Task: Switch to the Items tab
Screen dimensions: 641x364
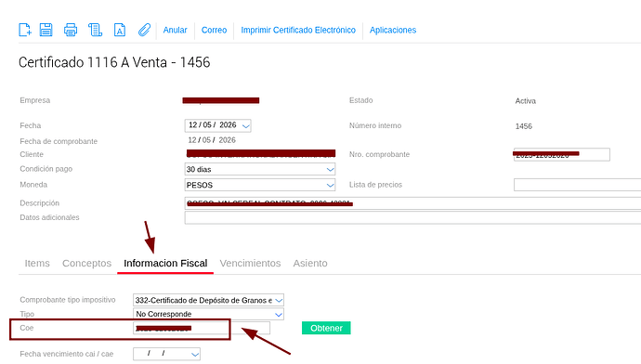Action: 37,263
